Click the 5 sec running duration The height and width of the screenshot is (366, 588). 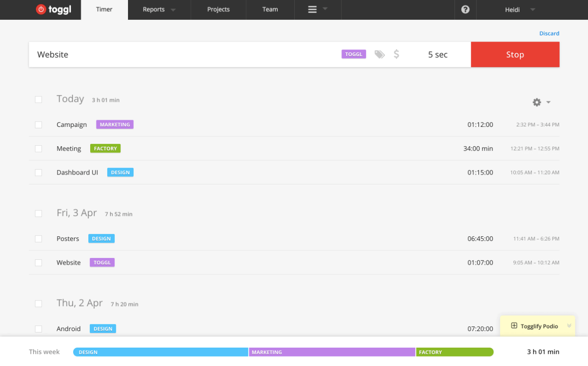click(438, 55)
